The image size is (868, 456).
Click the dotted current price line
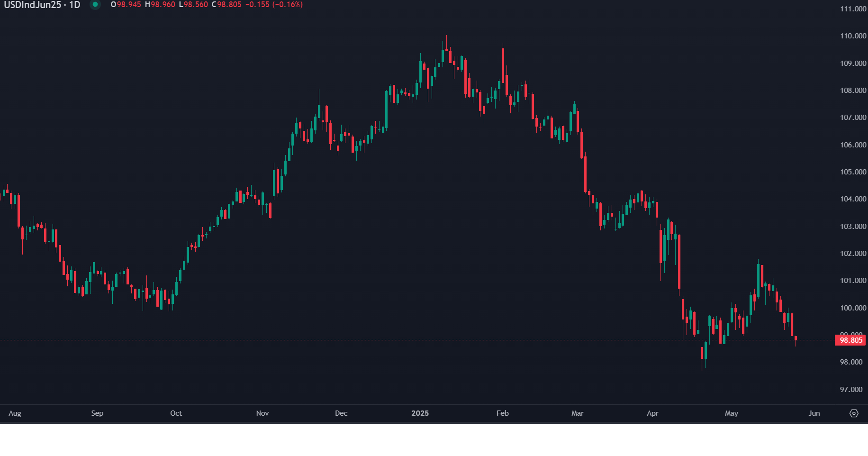pos(426,339)
